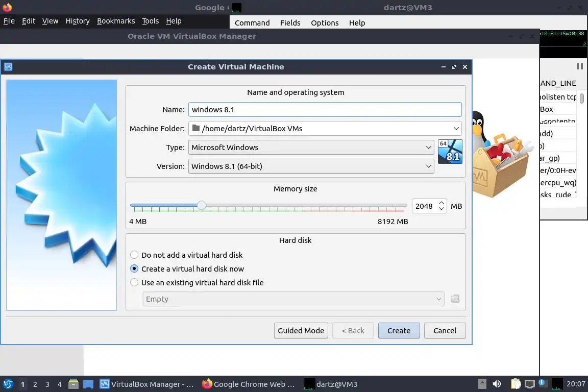Click the Windows 8.1 OS type icon
The image size is (588, 392).
click(450, 152)
